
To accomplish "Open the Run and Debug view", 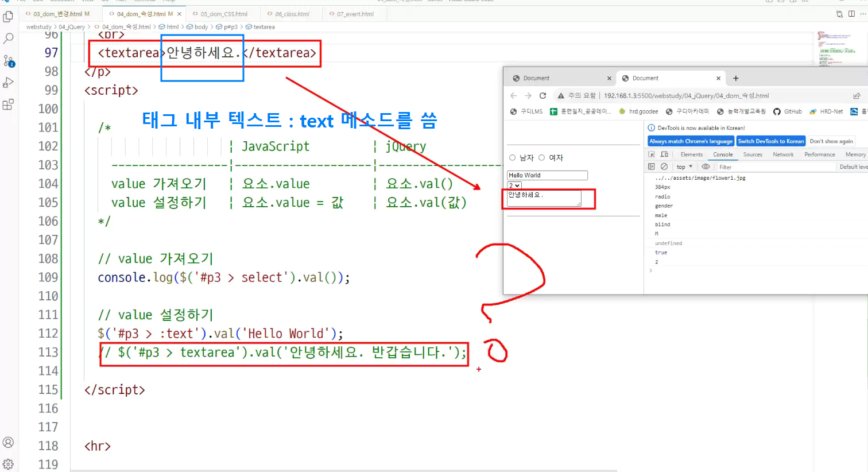I will coord(8,83).
